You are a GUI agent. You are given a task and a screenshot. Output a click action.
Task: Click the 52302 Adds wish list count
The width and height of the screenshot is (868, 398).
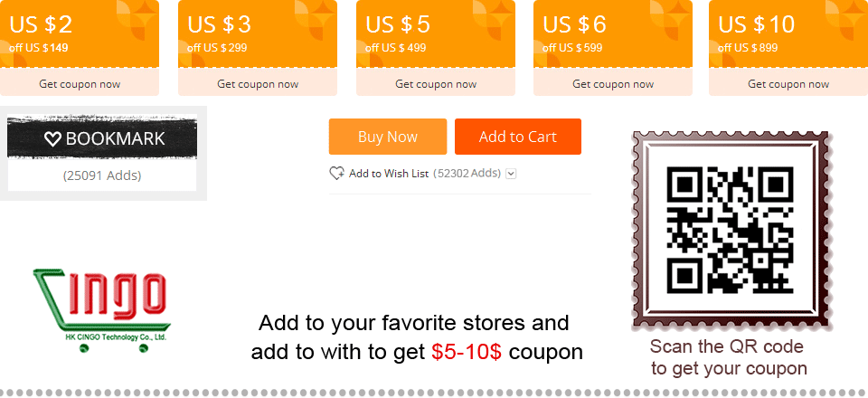click(467, 174)
